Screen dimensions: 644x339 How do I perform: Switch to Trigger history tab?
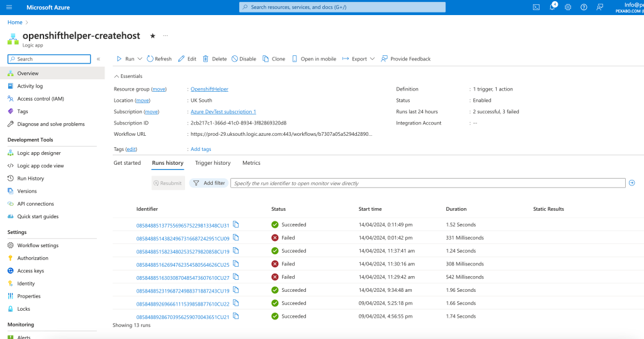[x=213, y=163]
